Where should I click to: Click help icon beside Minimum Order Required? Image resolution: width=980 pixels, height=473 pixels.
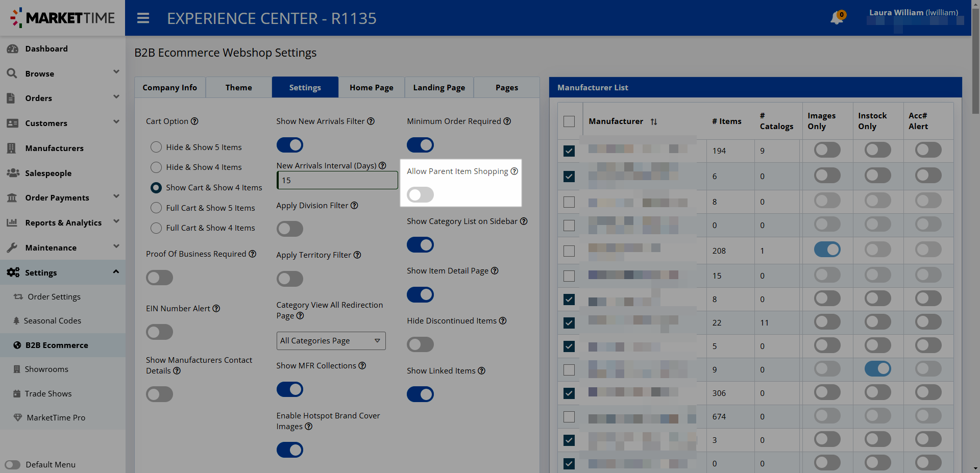507,121
